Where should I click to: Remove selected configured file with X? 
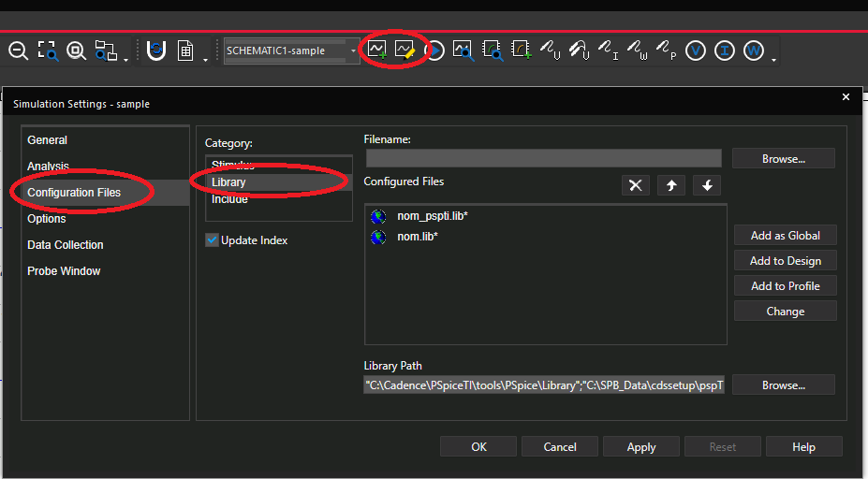click(636, 185)
